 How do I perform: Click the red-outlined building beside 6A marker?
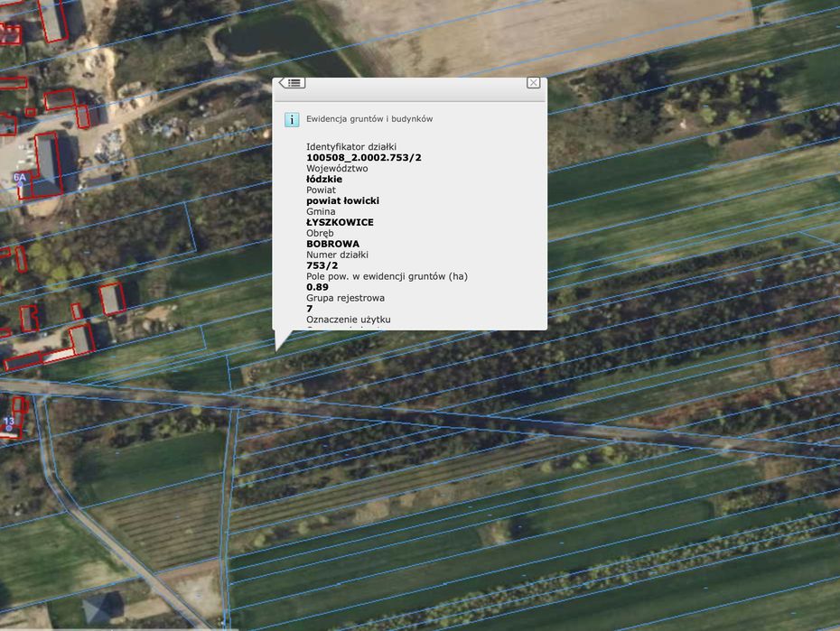[47, 162]
